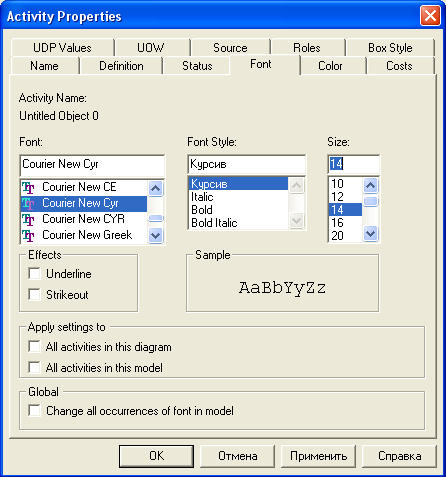
Task: Click the size list scroll up arrow
Action: click(x=371, y=185)
